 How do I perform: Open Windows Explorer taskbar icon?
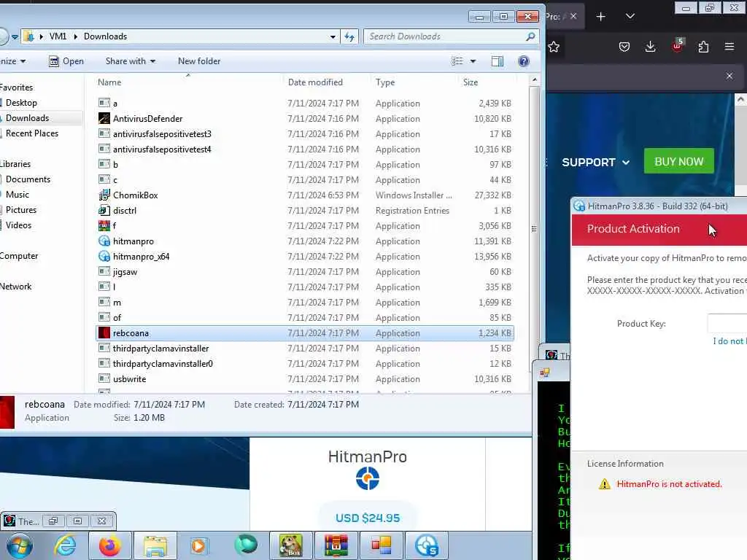click(155, 545)
